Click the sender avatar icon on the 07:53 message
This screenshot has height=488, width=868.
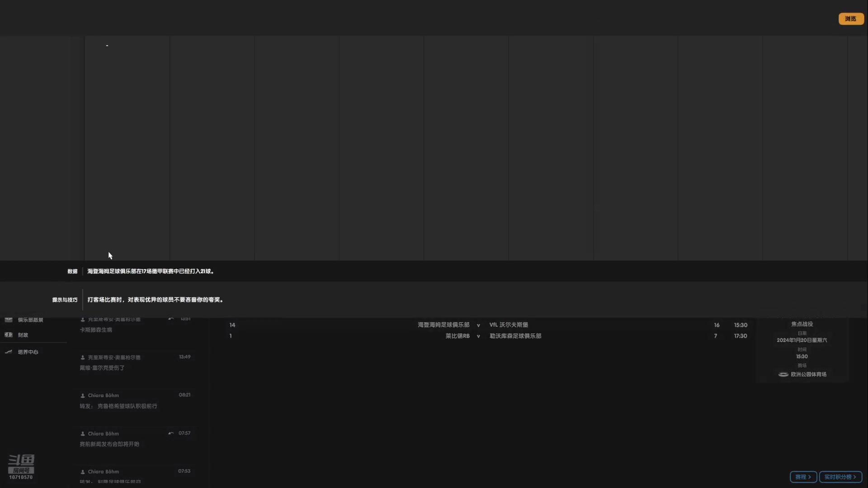[83, 472]
